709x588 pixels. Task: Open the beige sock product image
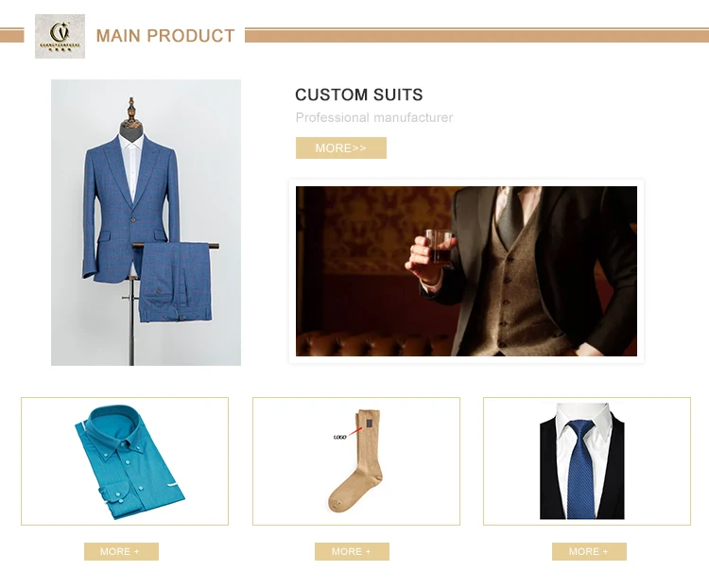coord(355,460)
